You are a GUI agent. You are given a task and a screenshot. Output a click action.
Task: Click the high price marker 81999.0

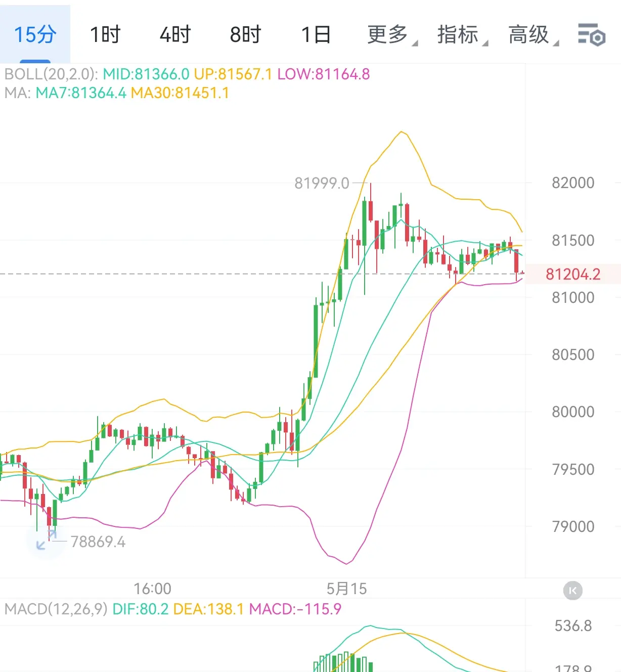coord(322,183)
